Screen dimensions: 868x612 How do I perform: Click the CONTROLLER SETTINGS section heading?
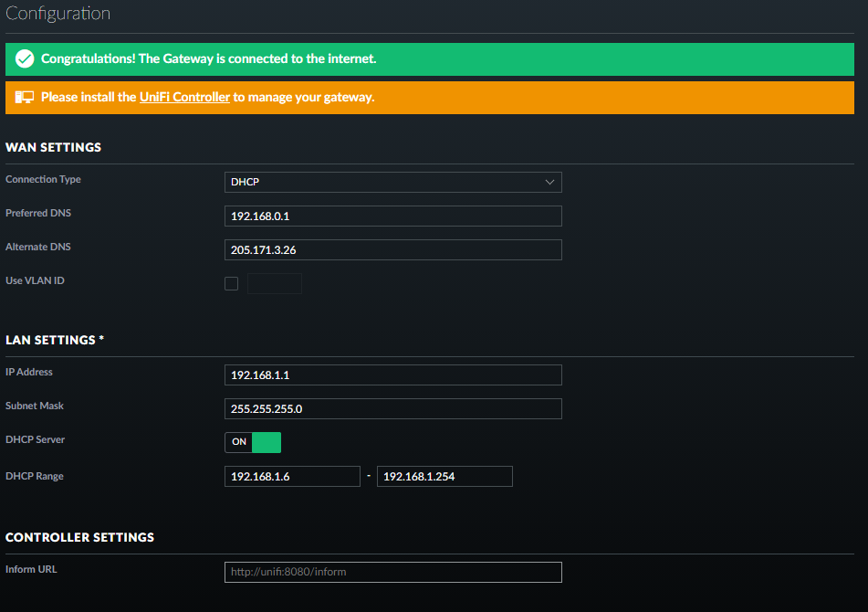(79, 537)
